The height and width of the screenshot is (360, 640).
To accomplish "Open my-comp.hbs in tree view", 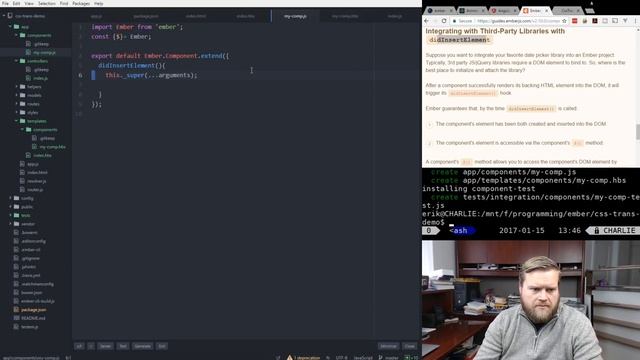I will [x=52, y=147].
